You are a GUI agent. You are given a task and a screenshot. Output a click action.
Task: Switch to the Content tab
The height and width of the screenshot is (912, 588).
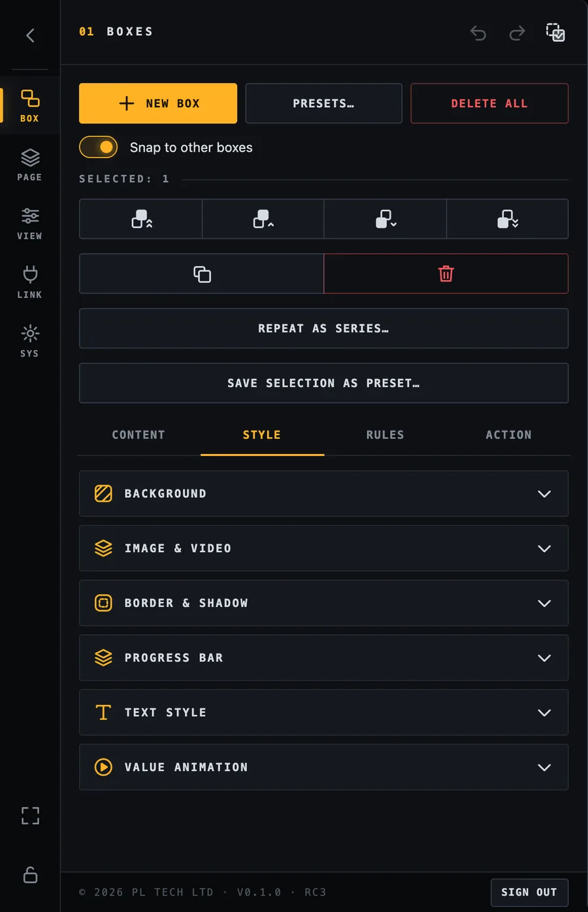pos(139,435)
